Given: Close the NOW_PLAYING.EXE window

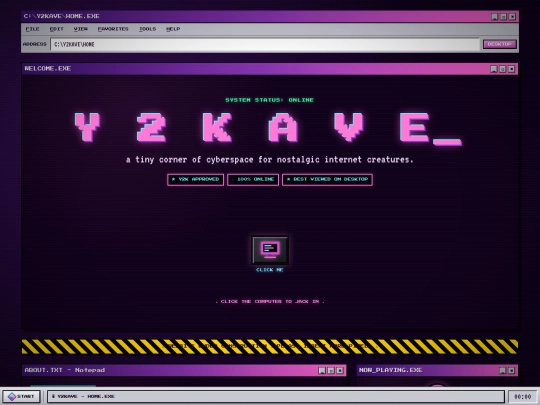Looking at the screenshot, I should tap(511, 371).
